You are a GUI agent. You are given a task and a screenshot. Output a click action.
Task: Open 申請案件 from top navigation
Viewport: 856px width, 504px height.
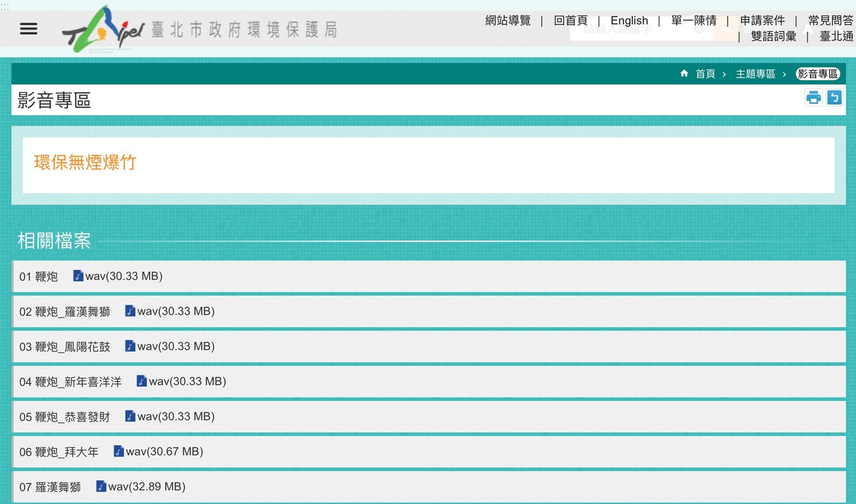click(762, 21)
